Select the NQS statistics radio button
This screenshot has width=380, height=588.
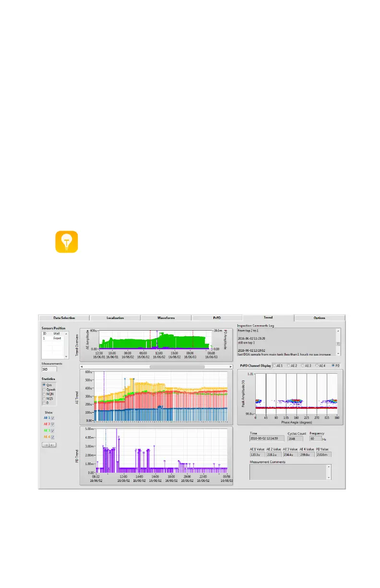(44, 398)
